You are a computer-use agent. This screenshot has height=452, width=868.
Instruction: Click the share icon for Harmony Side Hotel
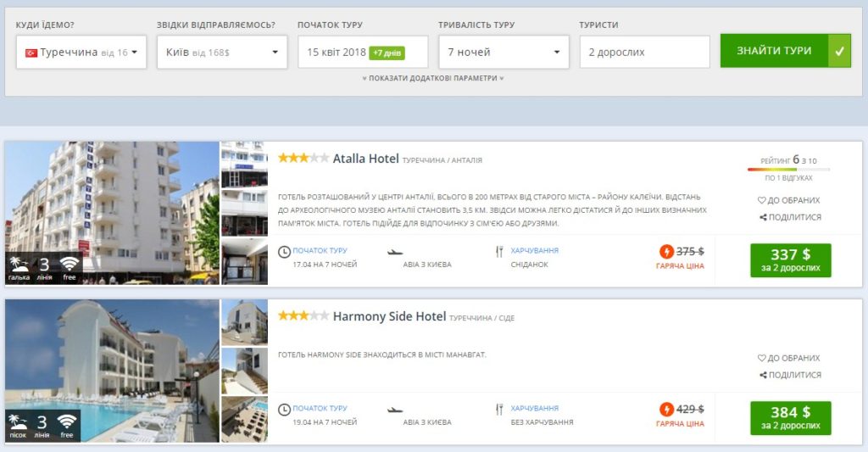coord(763,375)
